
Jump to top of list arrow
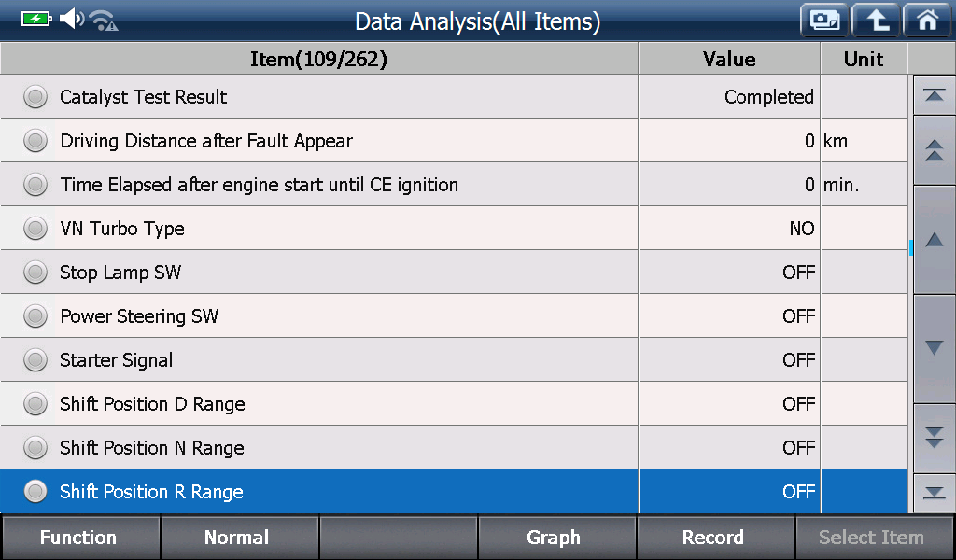coord(934,96)
